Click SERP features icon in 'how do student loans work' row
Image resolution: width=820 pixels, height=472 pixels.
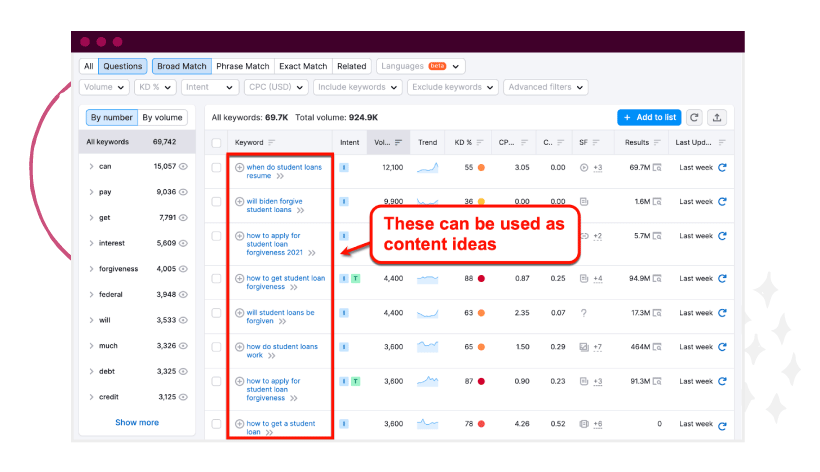tap(584, 347)
